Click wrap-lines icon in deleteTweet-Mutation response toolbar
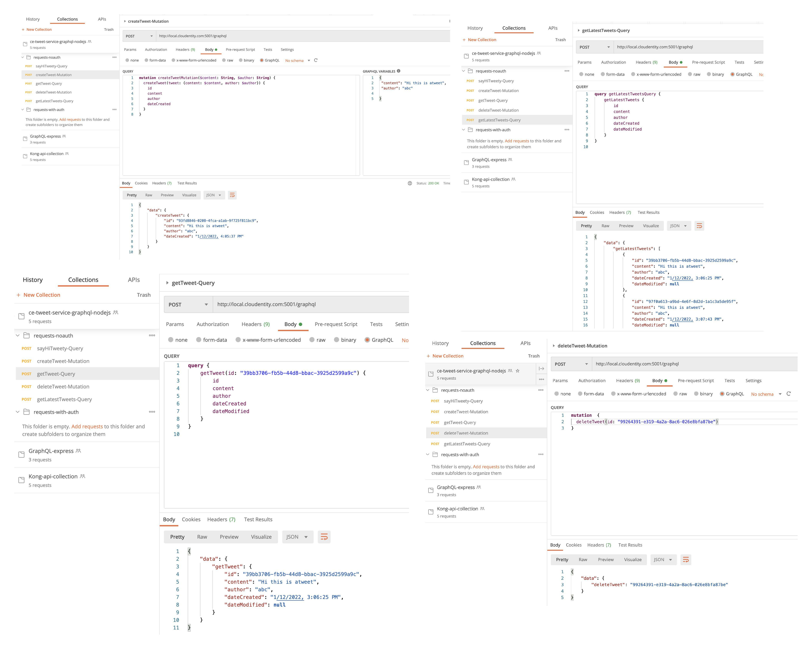812x649 pixels. (x=686, y=559)
